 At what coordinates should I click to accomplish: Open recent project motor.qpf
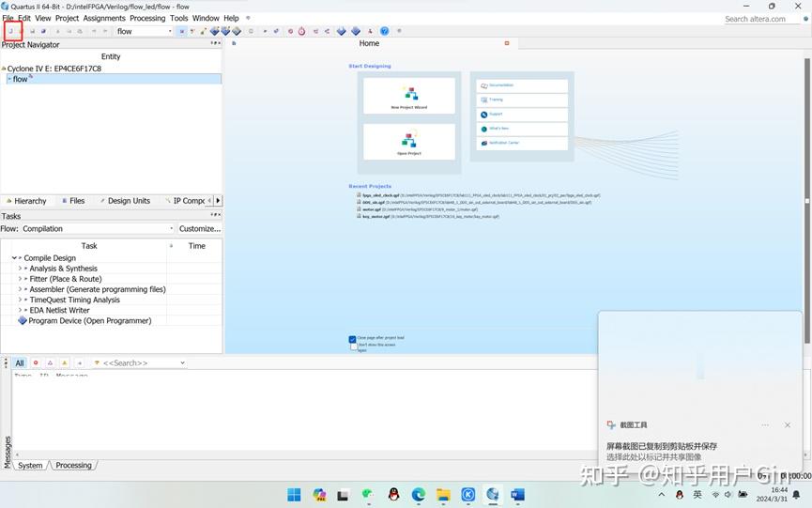pos(418,209)
